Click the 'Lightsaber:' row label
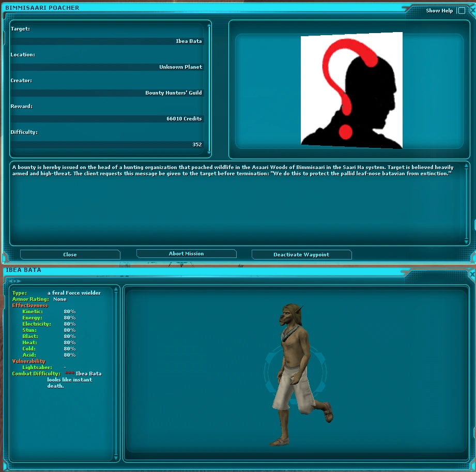The height and width of the screenshot is (472, 476). pos(37,367)
